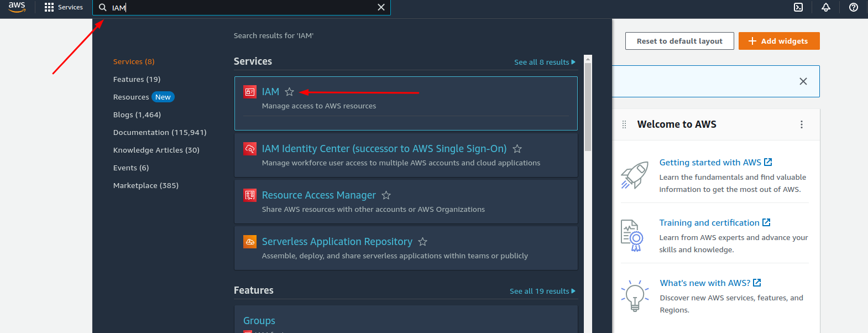The width and height of the screenshot is (868, 333).
Task: Open the notifications bell icon
Action: 826,7
